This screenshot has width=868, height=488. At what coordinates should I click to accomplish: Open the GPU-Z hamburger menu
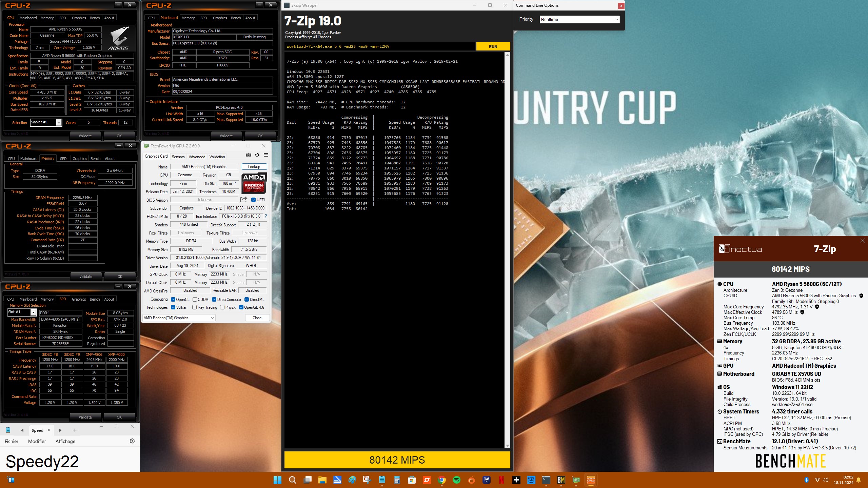pos(266,155)
